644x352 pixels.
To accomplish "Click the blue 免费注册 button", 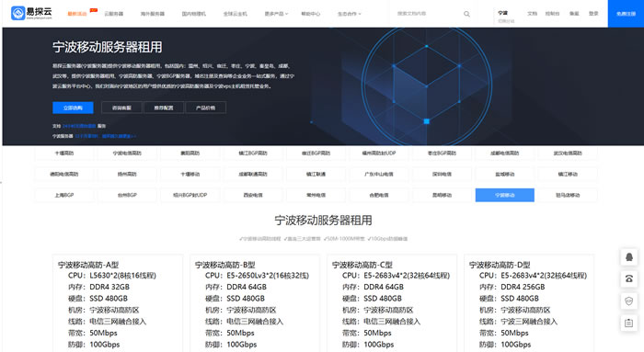I will 626,14.
